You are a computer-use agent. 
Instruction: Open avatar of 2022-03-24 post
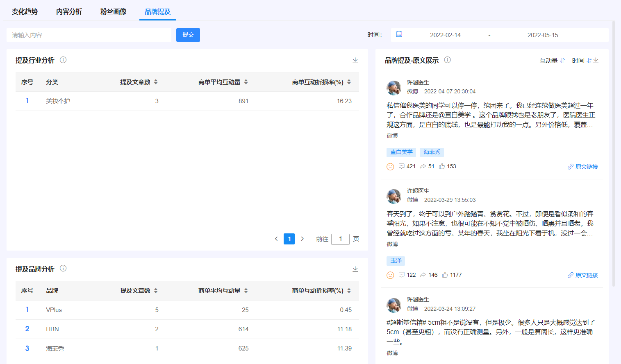point(394,305)
